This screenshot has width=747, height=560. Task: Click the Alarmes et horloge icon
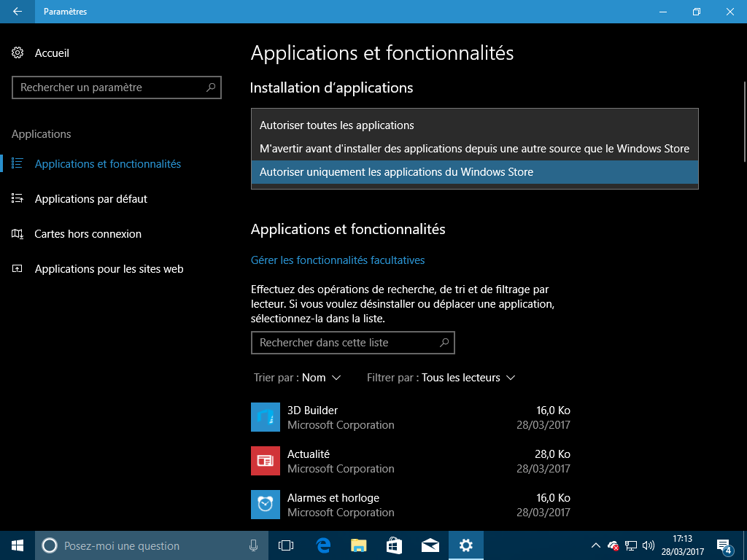click(266, 505)
